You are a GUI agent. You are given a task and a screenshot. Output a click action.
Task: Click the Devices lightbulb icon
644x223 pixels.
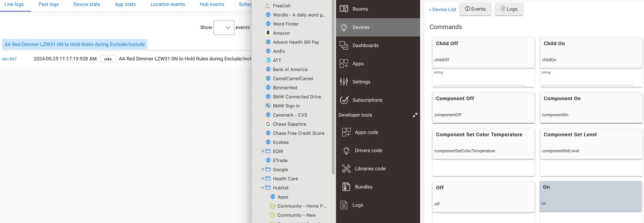(344, 27)
